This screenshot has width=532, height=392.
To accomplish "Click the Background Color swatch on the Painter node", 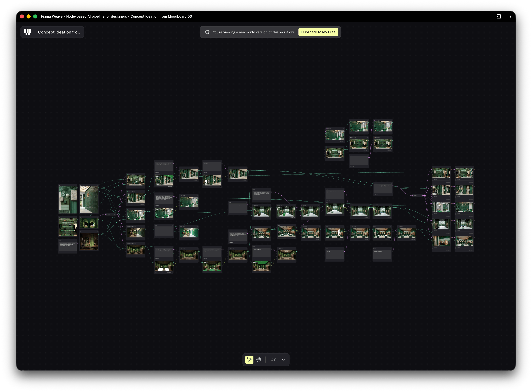I will point(220,187).
